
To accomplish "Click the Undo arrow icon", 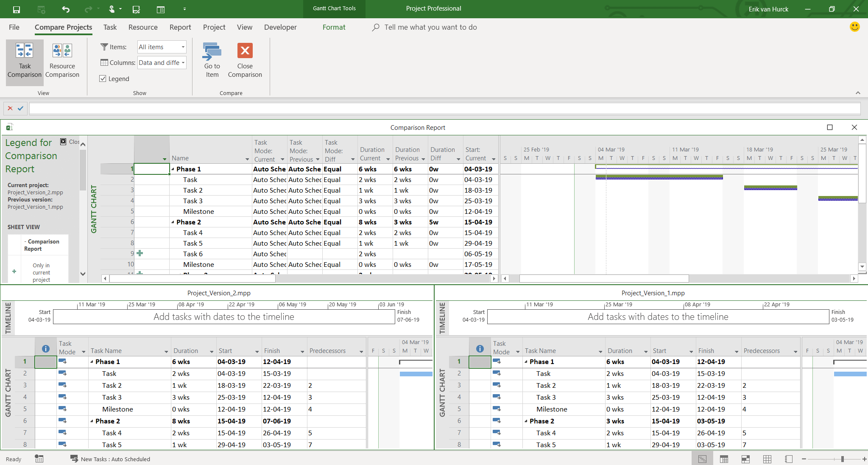I will [66, 9].
